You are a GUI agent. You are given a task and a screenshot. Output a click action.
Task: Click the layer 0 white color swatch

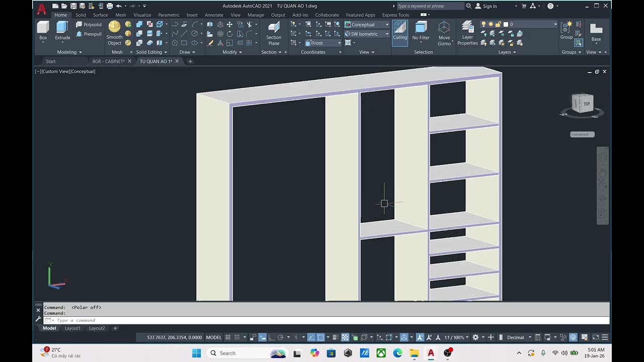[506, 24]
